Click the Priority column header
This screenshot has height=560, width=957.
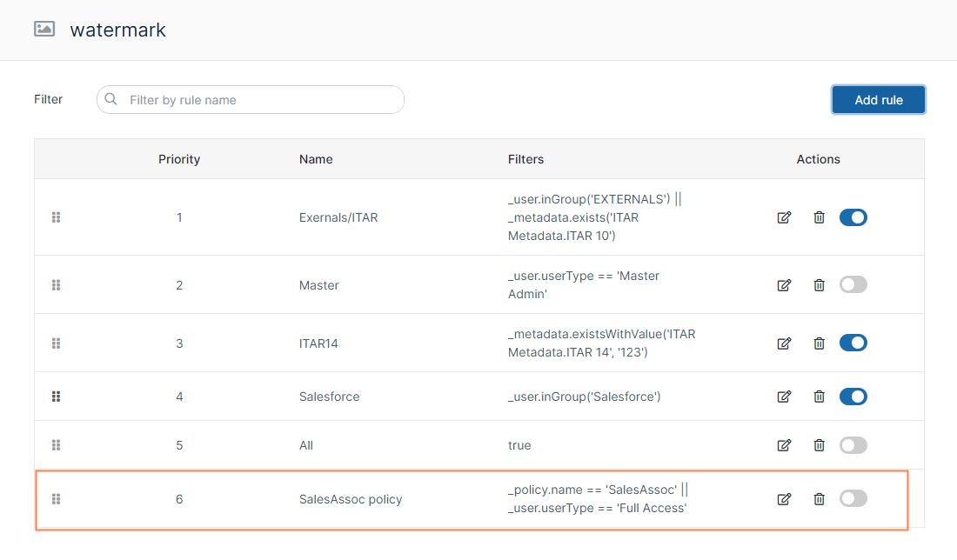pyautogui.click(x=179, y=159)
